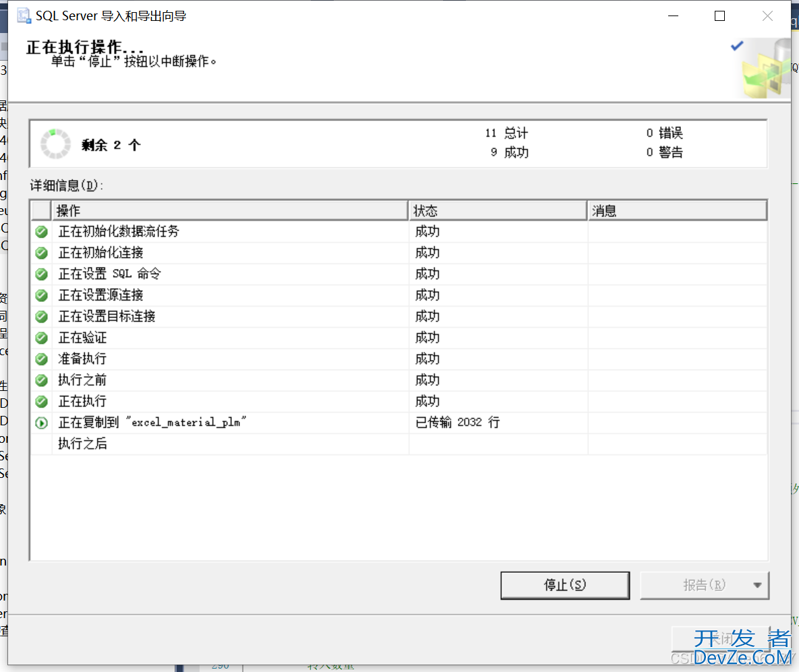Screen dimensions: 799x672
Task: Select the row 执行之后
Action: [x=398, y=444]
